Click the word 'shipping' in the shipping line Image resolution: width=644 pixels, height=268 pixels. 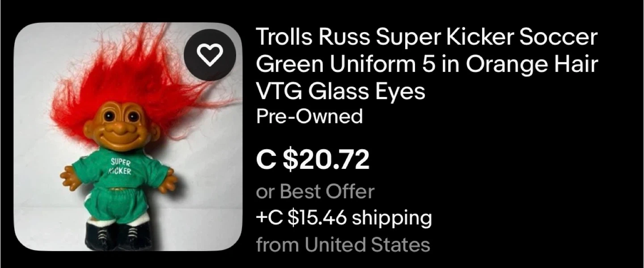coord(391,218)
